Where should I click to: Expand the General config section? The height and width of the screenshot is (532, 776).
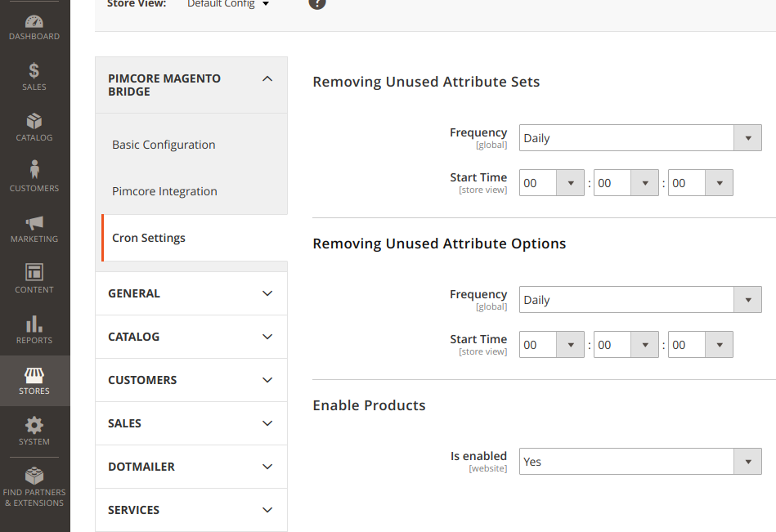coord(191,293)
